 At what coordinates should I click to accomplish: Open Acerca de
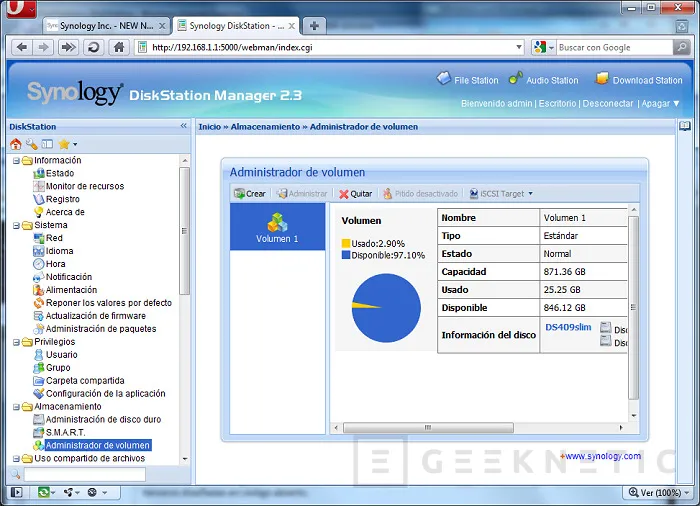point(65,212)
